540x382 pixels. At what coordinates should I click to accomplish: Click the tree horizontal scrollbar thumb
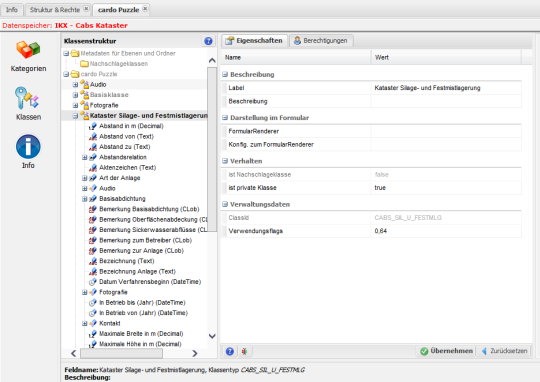(121, 353)
